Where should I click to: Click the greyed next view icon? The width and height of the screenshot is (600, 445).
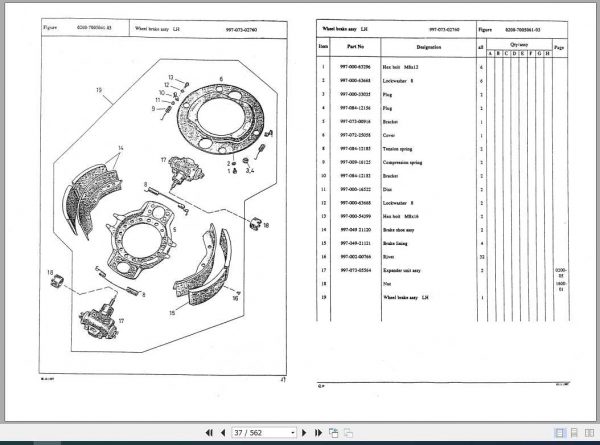pos(348,433)
